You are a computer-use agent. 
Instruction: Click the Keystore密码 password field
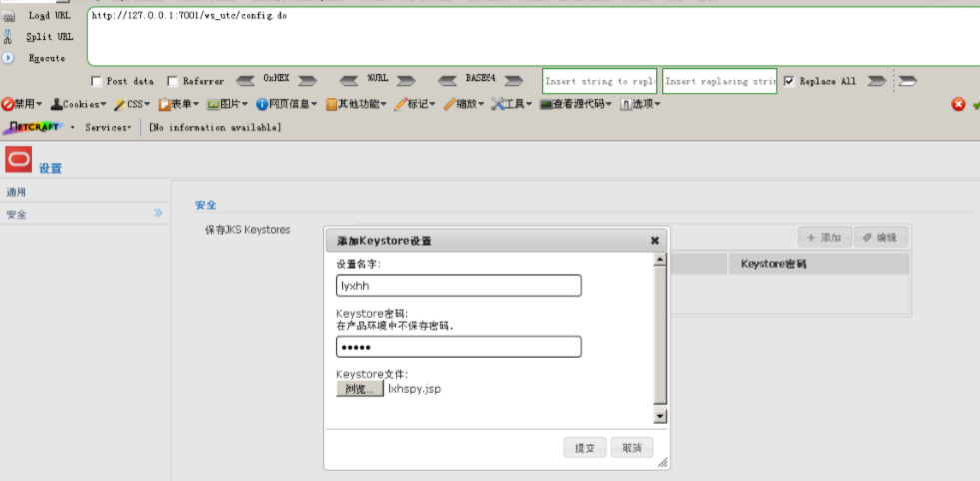(459, 347)
